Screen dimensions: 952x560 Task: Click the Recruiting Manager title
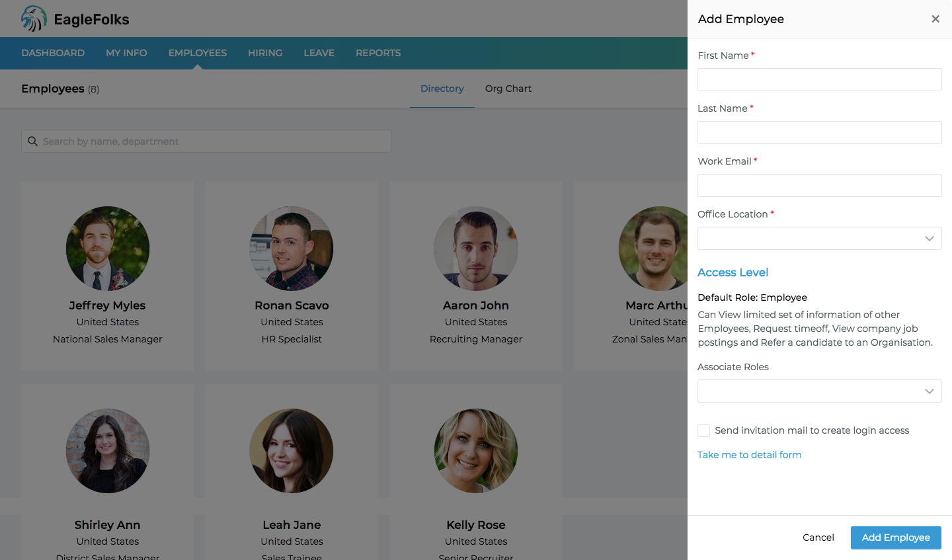[x=476, y=339]
